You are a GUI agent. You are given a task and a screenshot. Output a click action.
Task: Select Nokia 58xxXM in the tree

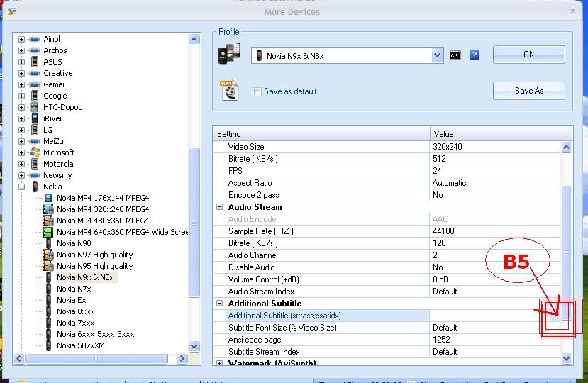click(x=81, y=345)
